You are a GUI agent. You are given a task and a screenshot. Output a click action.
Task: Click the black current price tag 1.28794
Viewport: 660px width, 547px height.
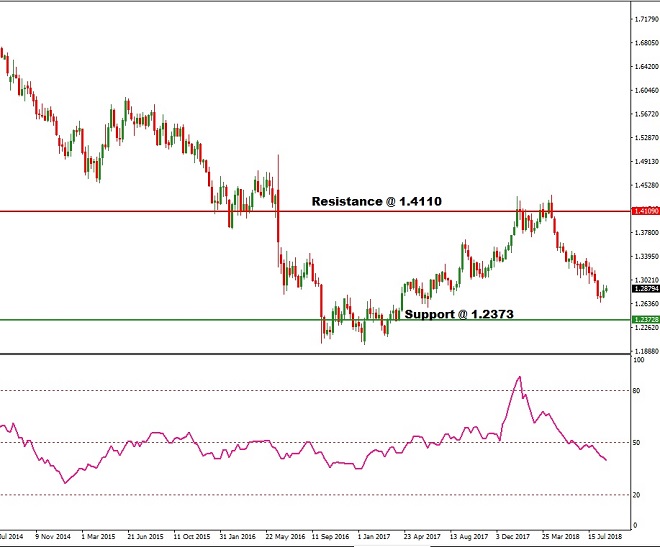[646, 289]
